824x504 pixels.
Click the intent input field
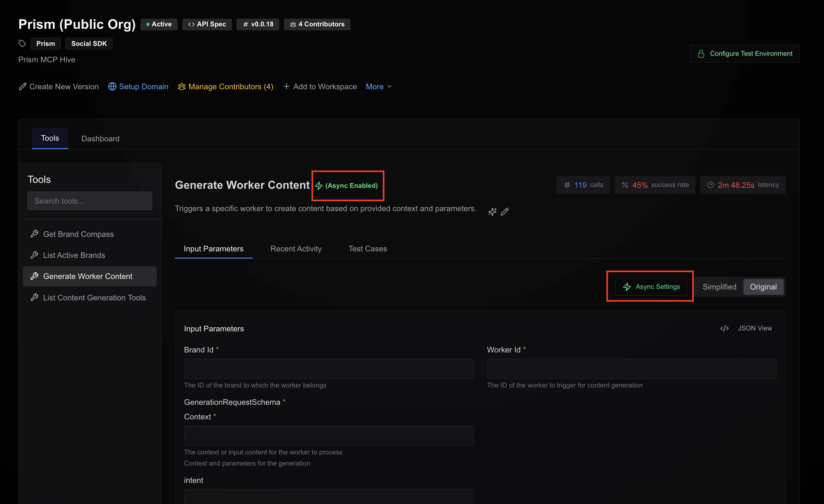coord(329,497)
